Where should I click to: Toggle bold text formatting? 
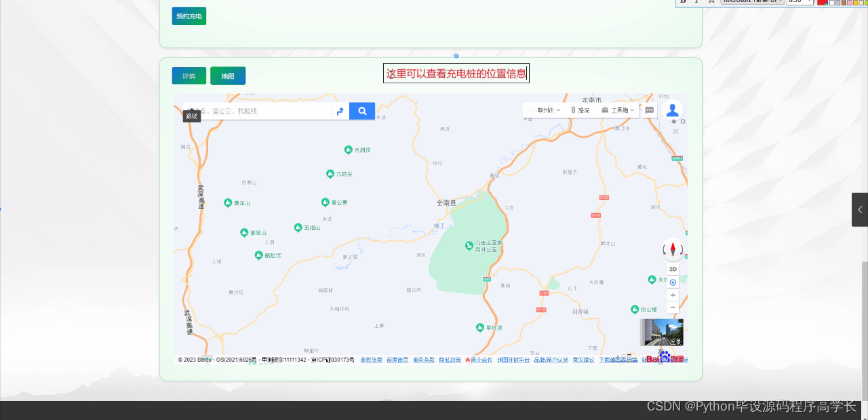[684, 2]
